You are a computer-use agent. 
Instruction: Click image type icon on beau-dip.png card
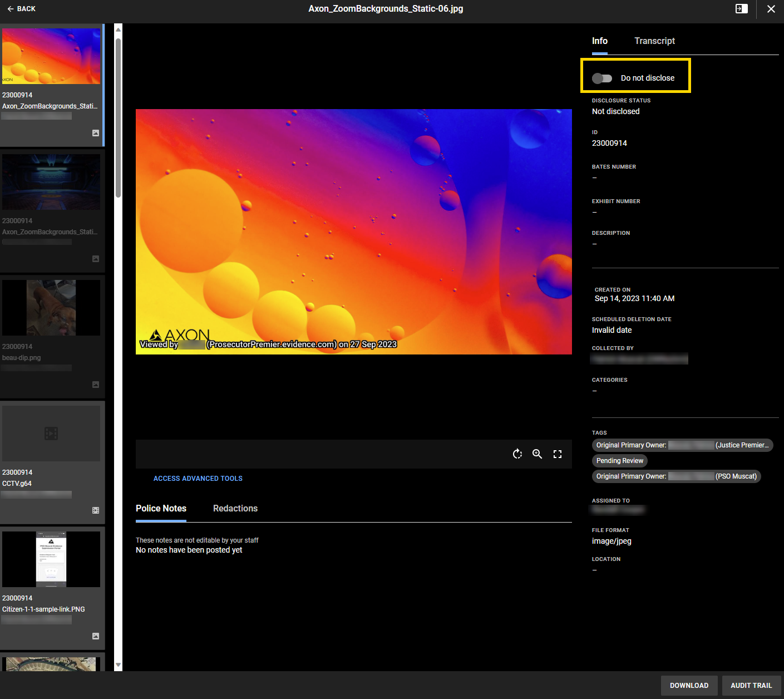pos(96,385)
